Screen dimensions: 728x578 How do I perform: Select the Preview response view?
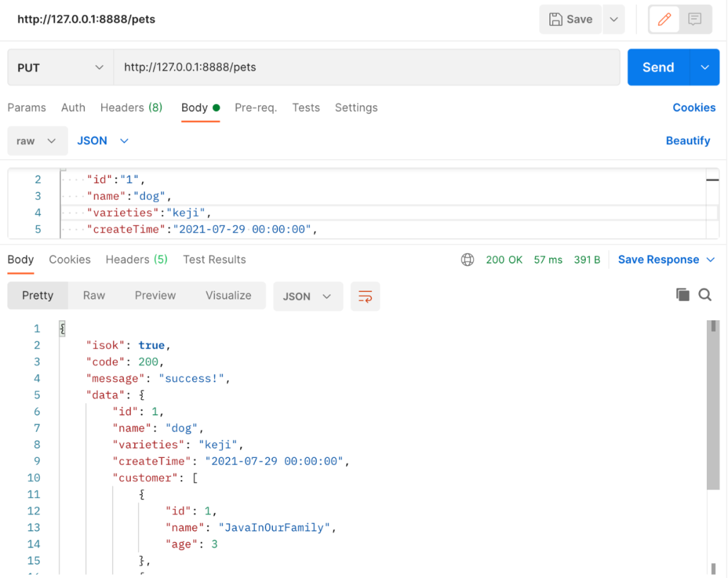point(155,295)
